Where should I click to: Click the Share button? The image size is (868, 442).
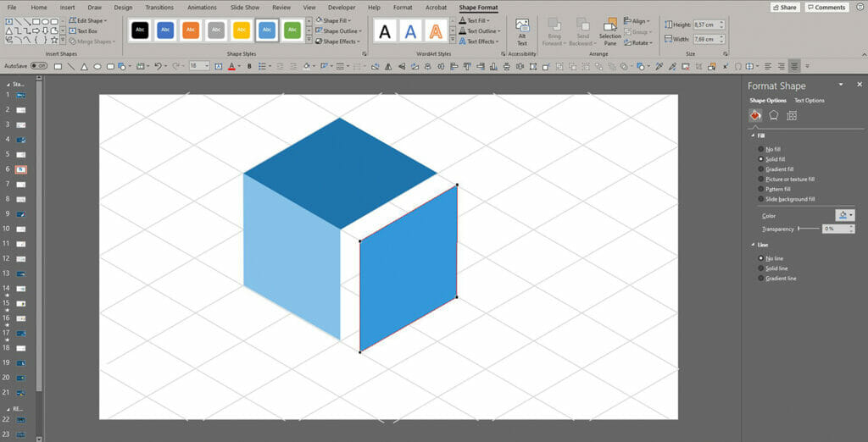[x=784, y=8]
